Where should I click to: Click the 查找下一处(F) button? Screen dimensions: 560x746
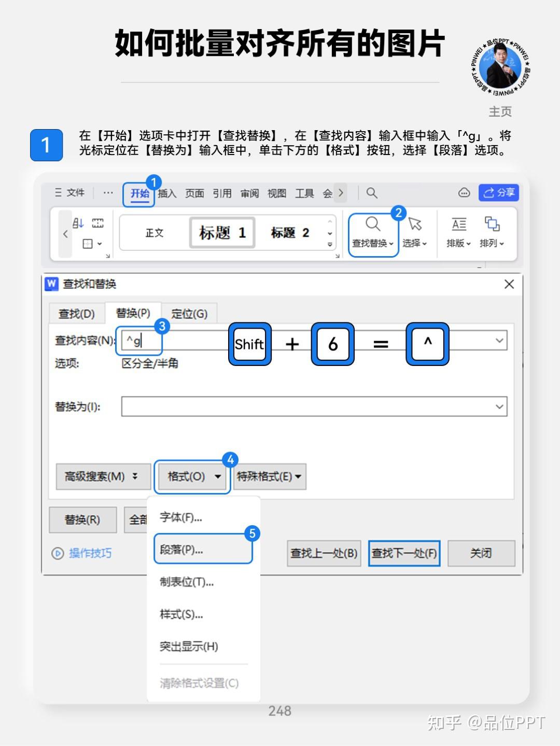(404, 554)
